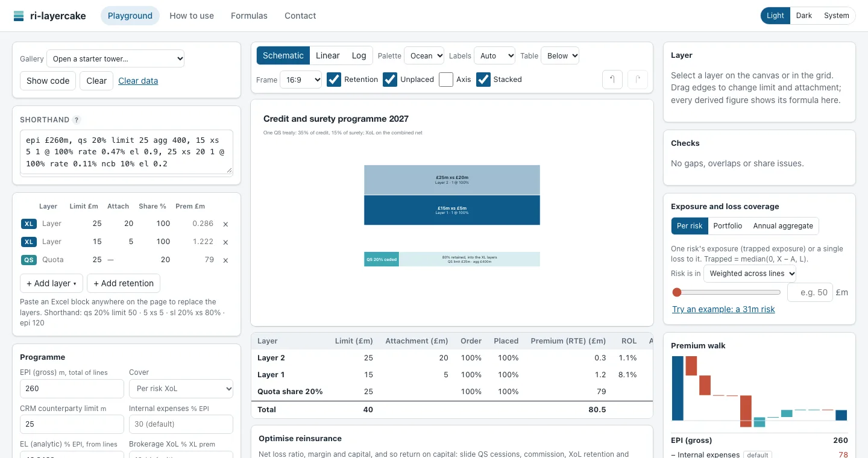Open the Palette Ocean dropdown
Screen dimensions: 868x458
(424, 55)
